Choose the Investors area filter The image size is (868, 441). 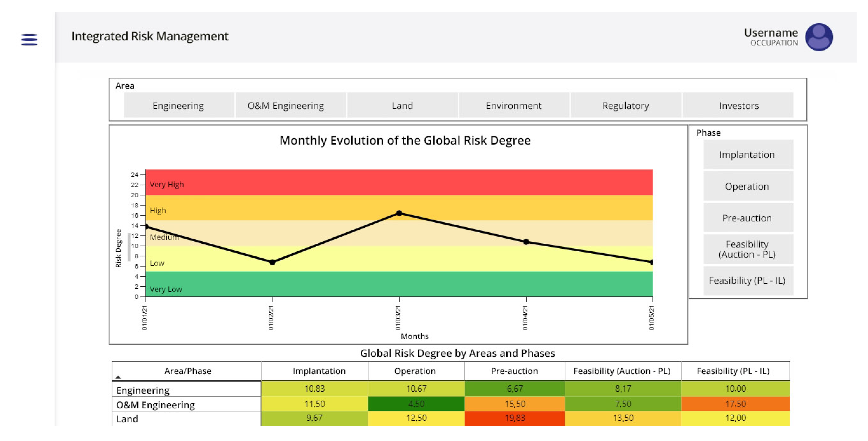(x=739, y=105)
